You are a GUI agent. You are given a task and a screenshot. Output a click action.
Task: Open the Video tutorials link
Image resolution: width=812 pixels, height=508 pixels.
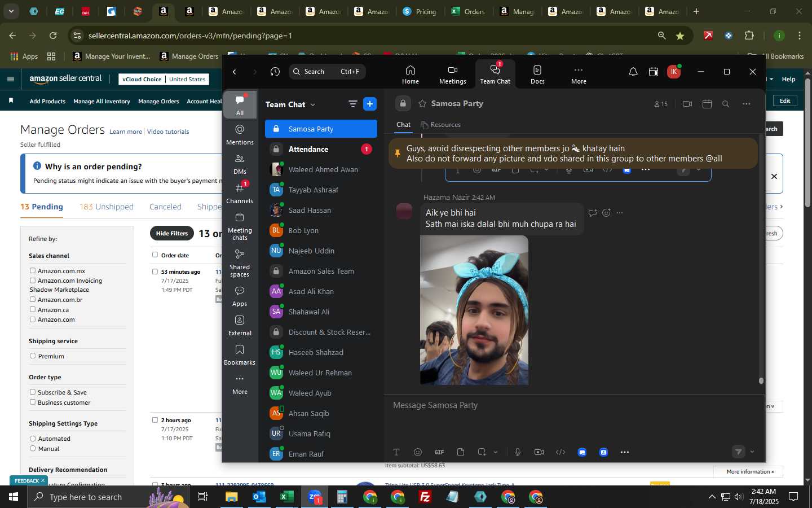tap(168, 132)
